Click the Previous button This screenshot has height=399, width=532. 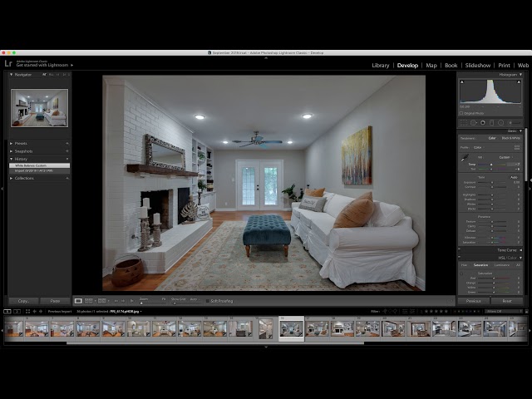click(x=473, y=301)
